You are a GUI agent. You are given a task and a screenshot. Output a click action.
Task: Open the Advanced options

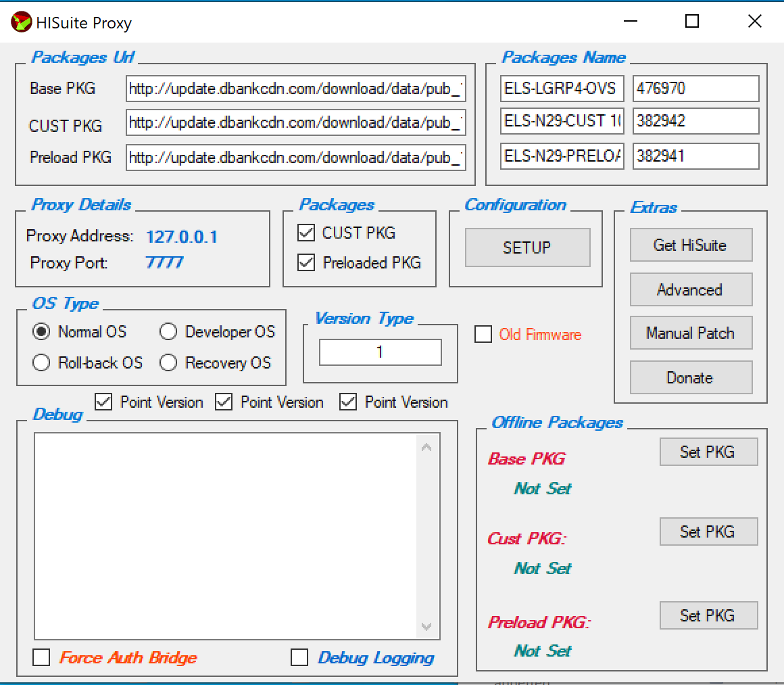point(691,289)
